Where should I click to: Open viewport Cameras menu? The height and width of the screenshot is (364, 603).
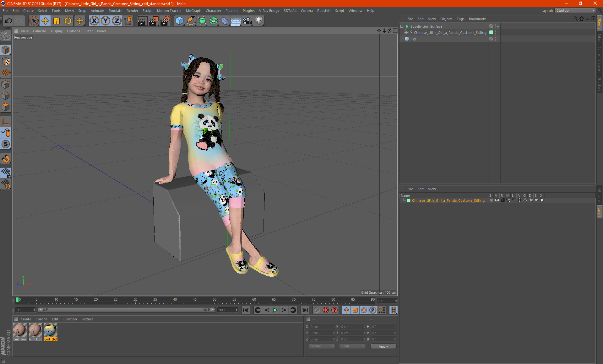pyautogui.click(x=40, y=31)
